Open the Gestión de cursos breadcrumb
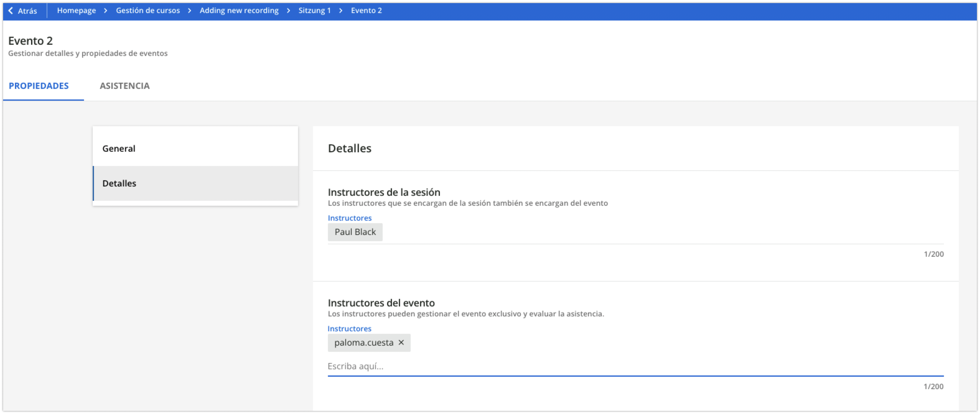This screenshot has height=414, width=980. (x=147, y=11)
